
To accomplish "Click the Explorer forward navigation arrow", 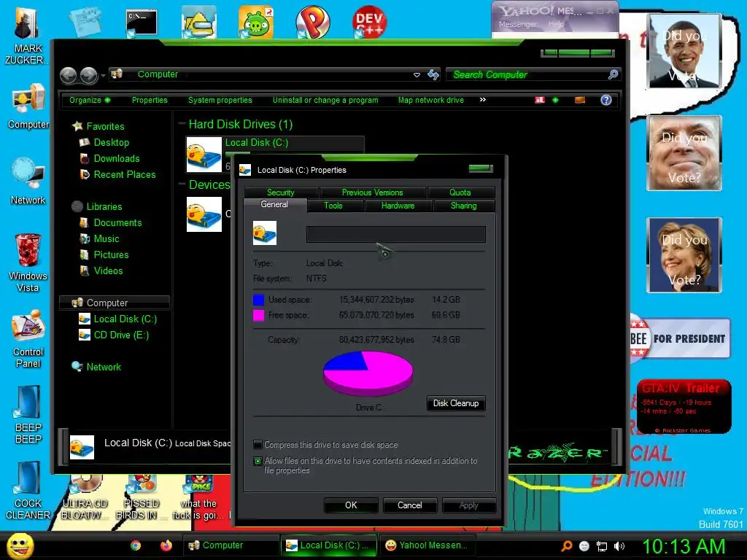I will coord(88,75).
